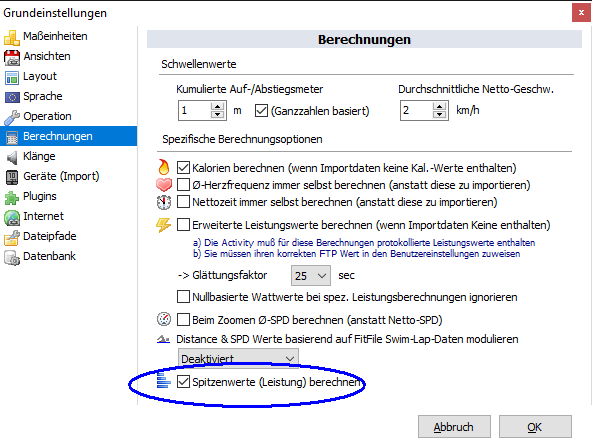
Task: Click the Ansichten calendar icon
Action: coord(12,57)
